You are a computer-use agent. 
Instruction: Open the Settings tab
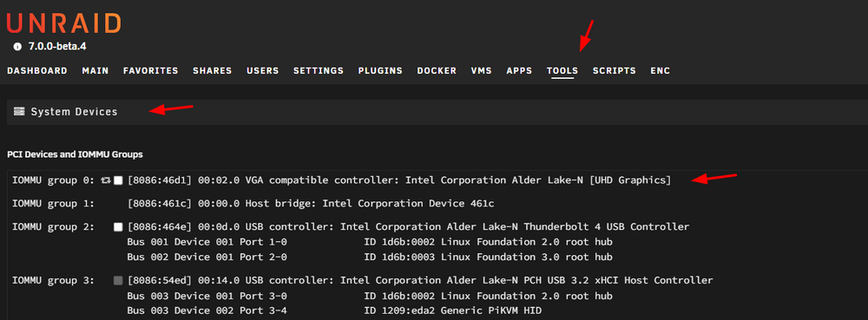(319, 71)
